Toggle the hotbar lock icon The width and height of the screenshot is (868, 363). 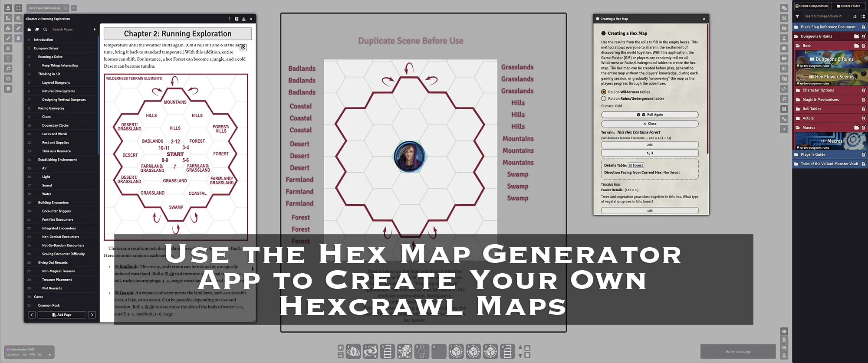[527, 348]
